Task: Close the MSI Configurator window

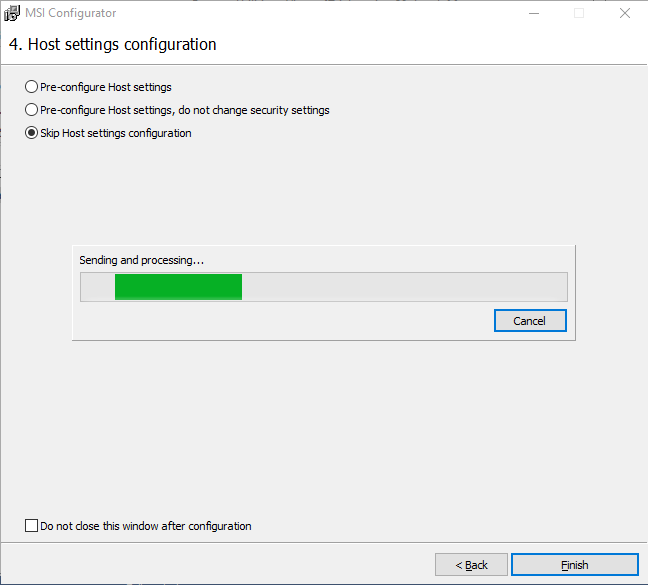Action: [624, 14]
